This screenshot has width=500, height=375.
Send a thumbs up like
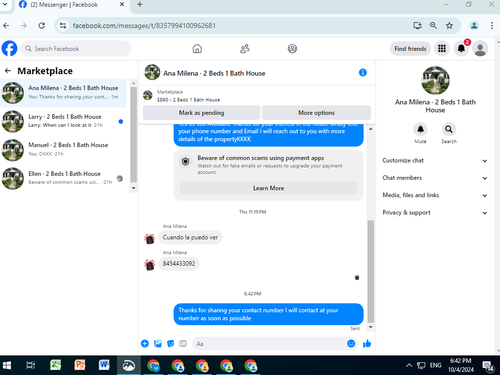pos(367,344)
